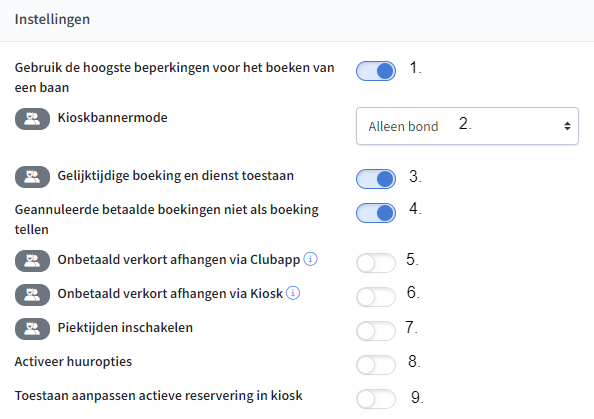Click the Activeer huuropties label
This screenshot has width=594, height=419.
pyautogui.click(x=73, y=362)
